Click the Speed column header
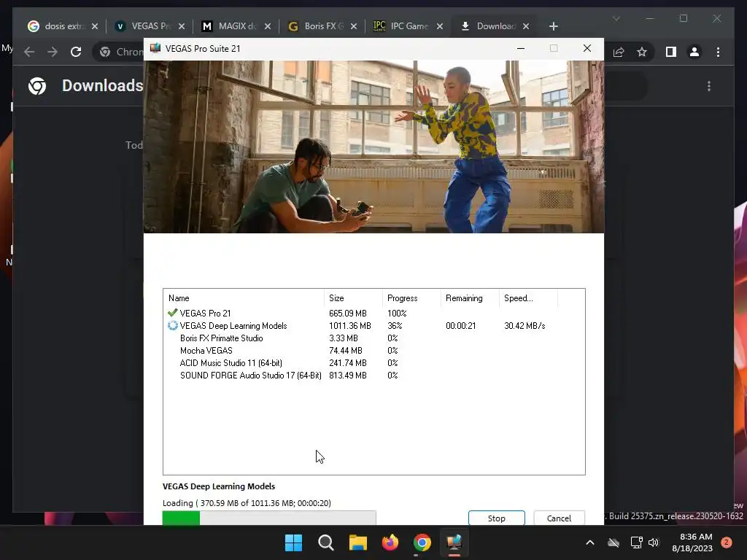The image size is (747, 560). [528, 298]
